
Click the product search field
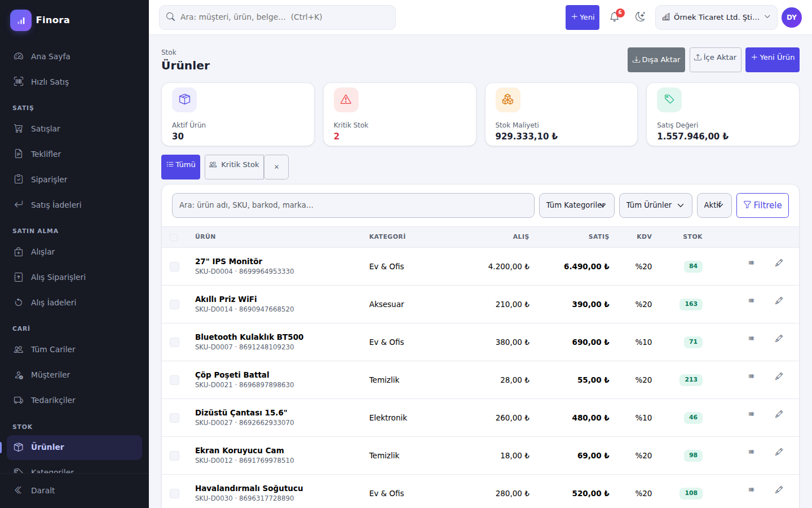[353, 205]
